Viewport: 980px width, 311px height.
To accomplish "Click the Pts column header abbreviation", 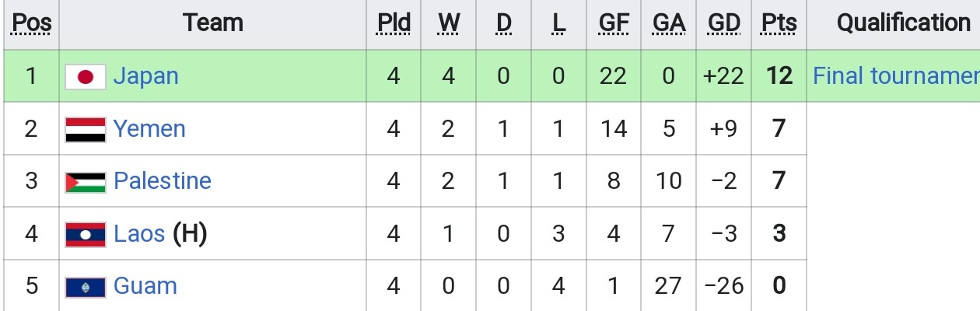I will (x=779, y=23).
